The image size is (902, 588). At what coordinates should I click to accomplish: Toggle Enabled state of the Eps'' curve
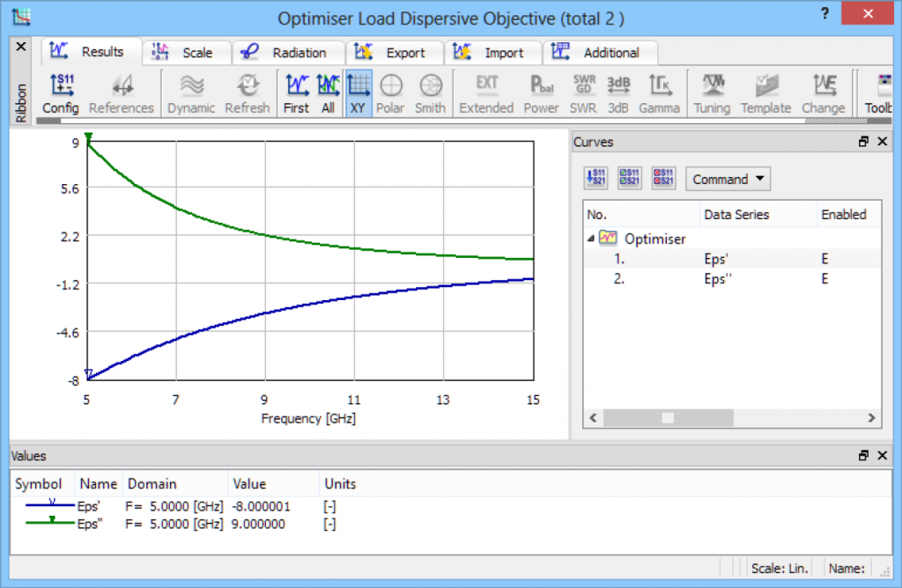click(824, 279)
